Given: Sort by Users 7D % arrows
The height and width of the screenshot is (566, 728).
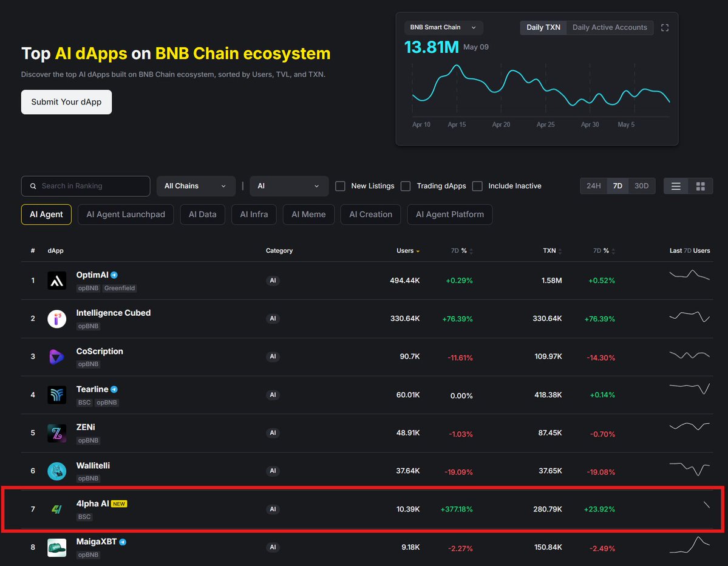Looking at the screenshot, I should pyautogui.click(x=471, y=251).
